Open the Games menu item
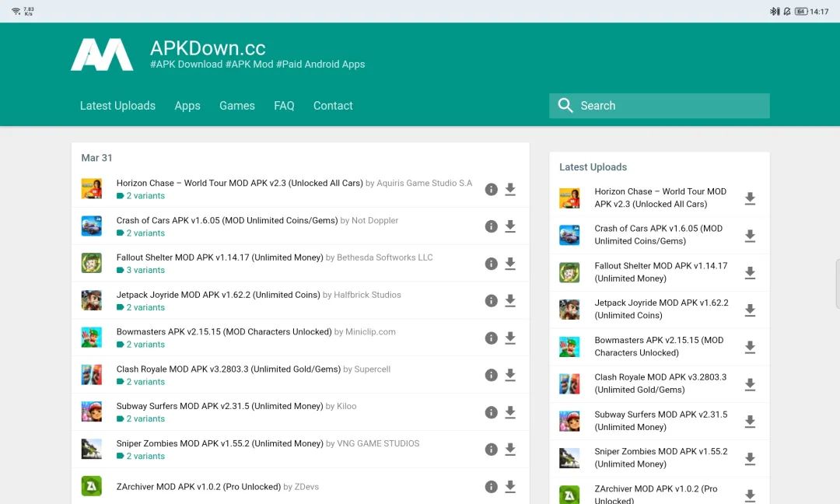This screenshot has height=504, width=840. 236,106
